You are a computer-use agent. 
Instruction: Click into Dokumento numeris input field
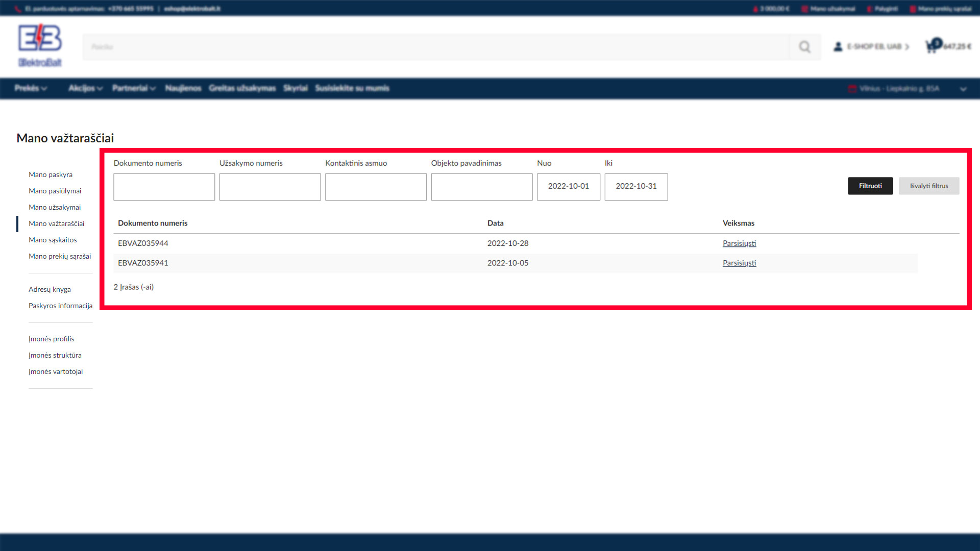click(x=164, y=187)
